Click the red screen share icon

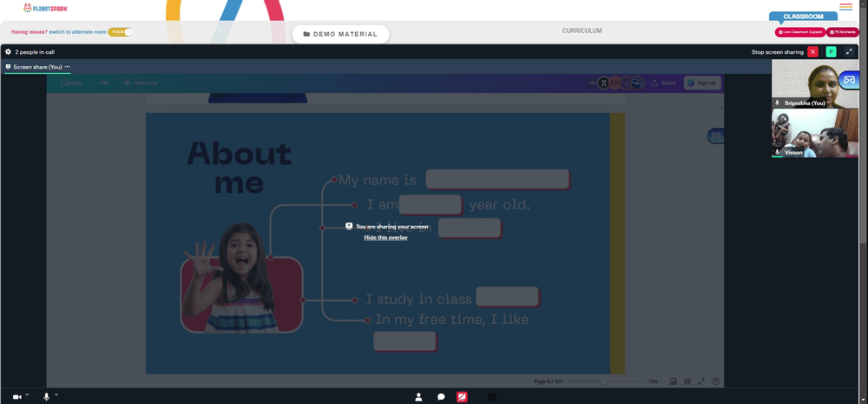pyautogui.click(x=462, y=397)
